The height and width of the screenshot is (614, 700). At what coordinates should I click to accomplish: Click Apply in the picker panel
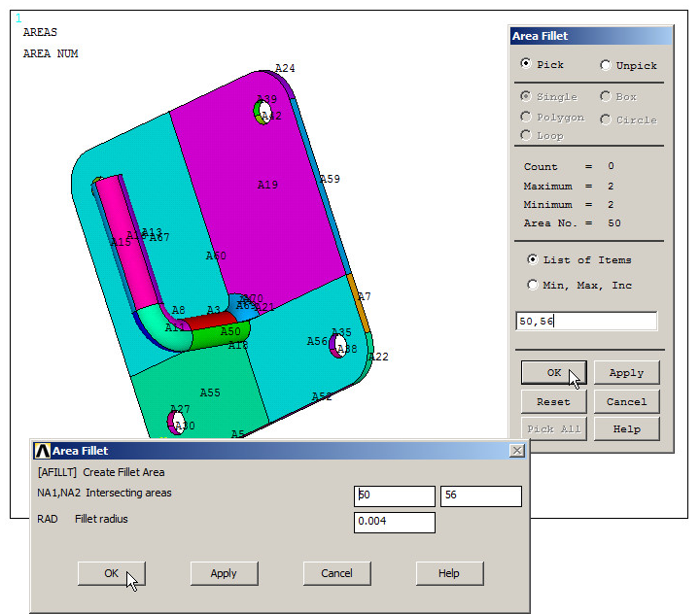pos(626,373)
